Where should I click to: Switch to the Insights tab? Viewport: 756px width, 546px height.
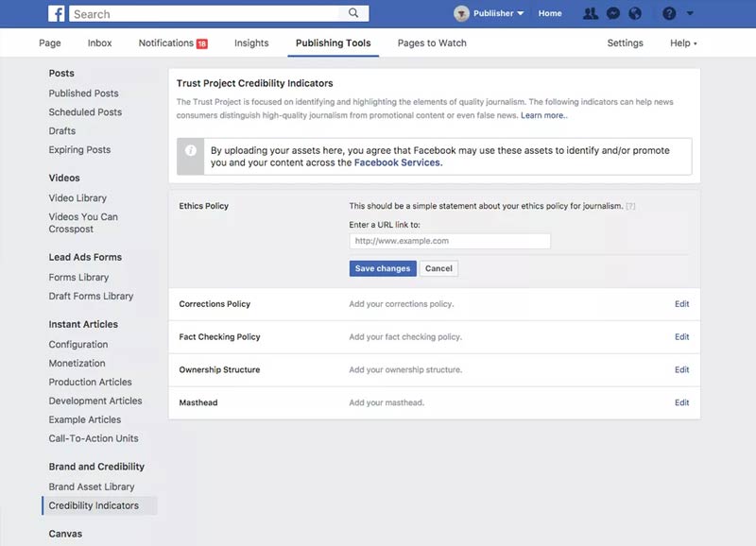coord(251,43)
